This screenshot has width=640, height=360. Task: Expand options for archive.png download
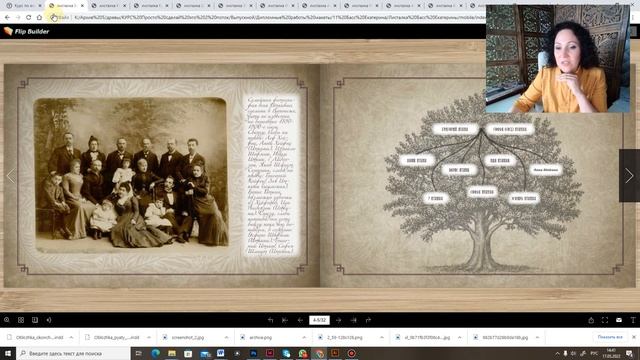[x=304, y=338]
